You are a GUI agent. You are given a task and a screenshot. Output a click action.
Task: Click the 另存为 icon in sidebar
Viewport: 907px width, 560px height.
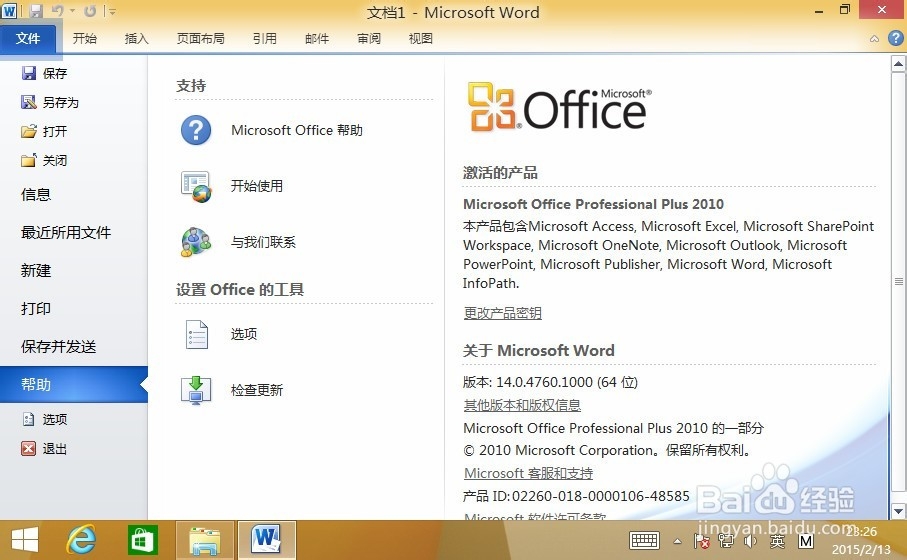click(x=28, y=102)
